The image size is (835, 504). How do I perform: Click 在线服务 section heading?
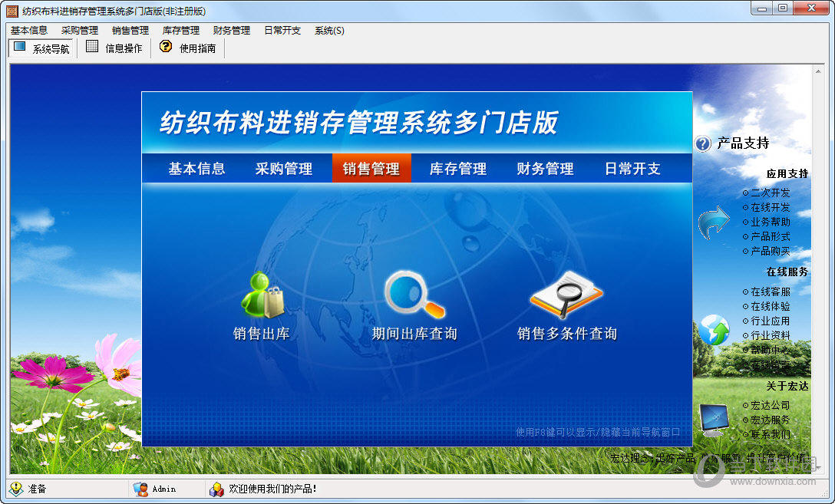coord(787,272)
